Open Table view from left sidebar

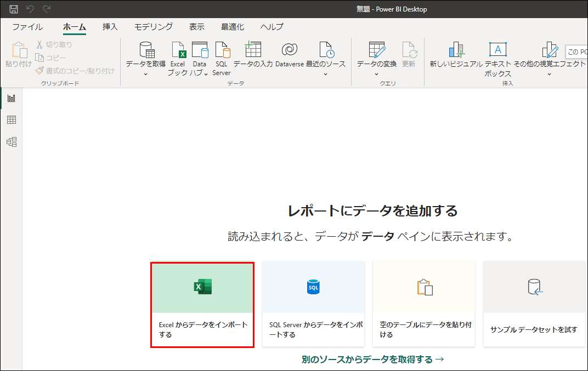[12, 120]
